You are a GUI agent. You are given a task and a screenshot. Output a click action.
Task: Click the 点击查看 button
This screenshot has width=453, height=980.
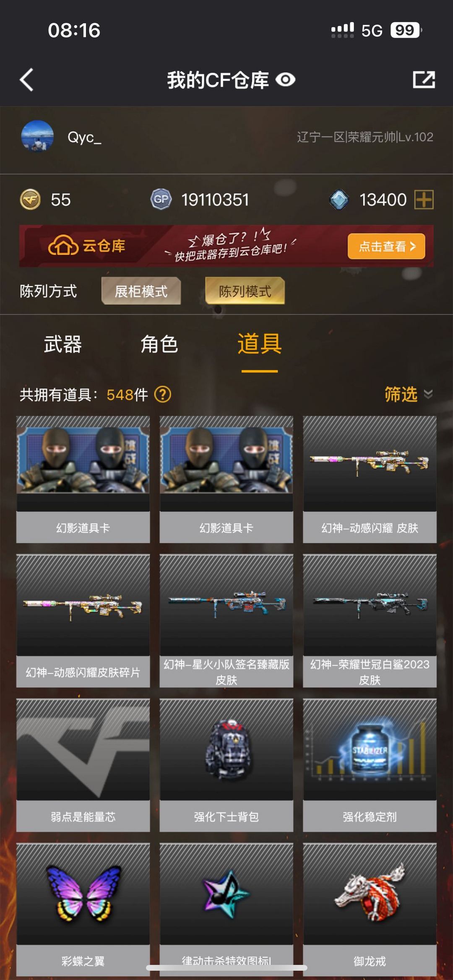click(x=386, y=246)
